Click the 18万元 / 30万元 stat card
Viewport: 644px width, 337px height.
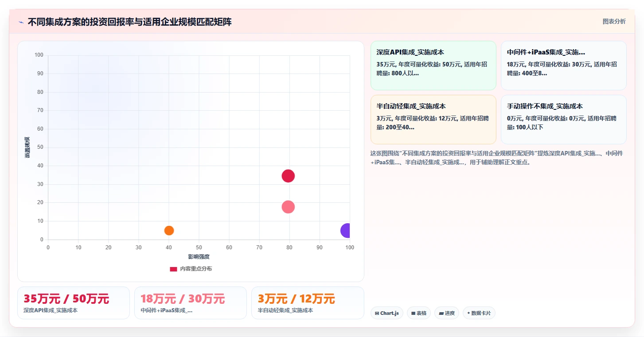click(191, 303)
